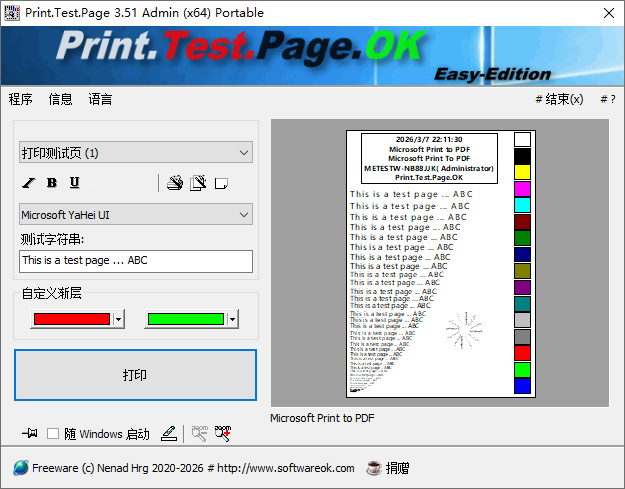The height and width of the screenshot is (489, 625).
Task: Click the print preview page thumbnail
Action: click(x=441, y=264)
